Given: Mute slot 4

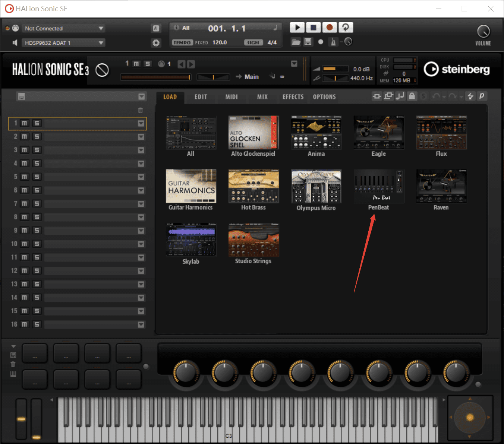Looking at the screenshot, I should 24,164.
